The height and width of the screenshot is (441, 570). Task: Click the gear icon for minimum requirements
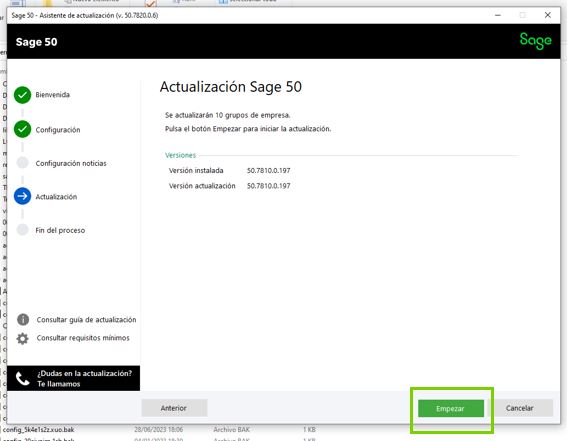(x=23, y=338)
